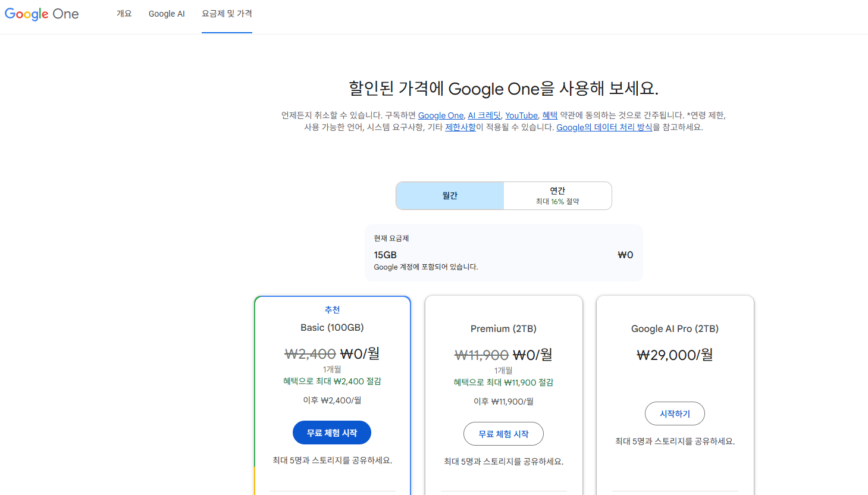Click Google 계정에 포함되어 있습니다 text
868x495 pixels.
click(426, 267)
